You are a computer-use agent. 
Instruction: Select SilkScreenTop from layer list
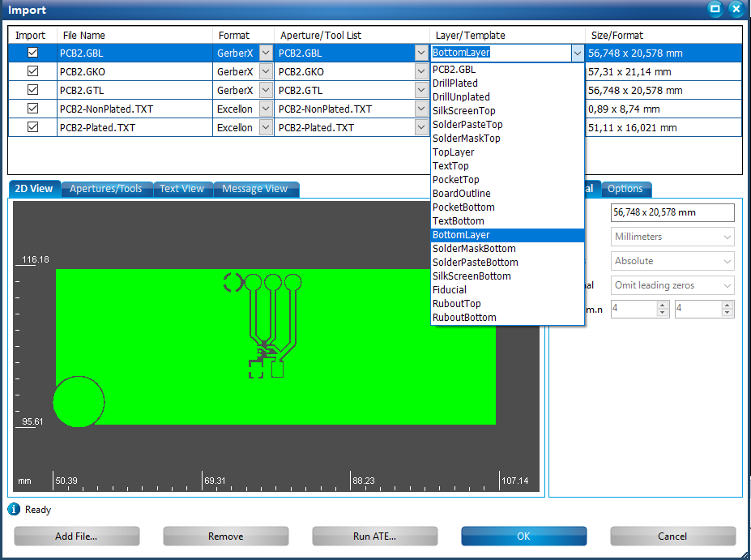463,111
